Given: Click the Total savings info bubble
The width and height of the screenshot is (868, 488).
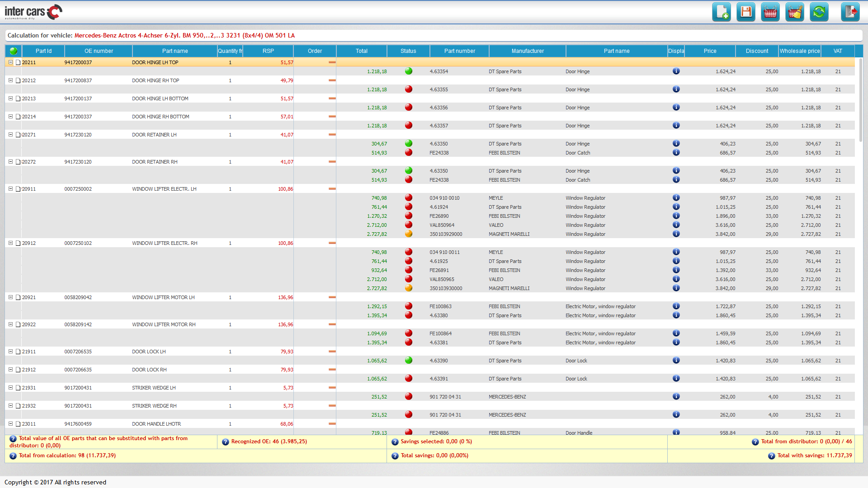Looking at the screenshot, I should (x=395, y=455).
